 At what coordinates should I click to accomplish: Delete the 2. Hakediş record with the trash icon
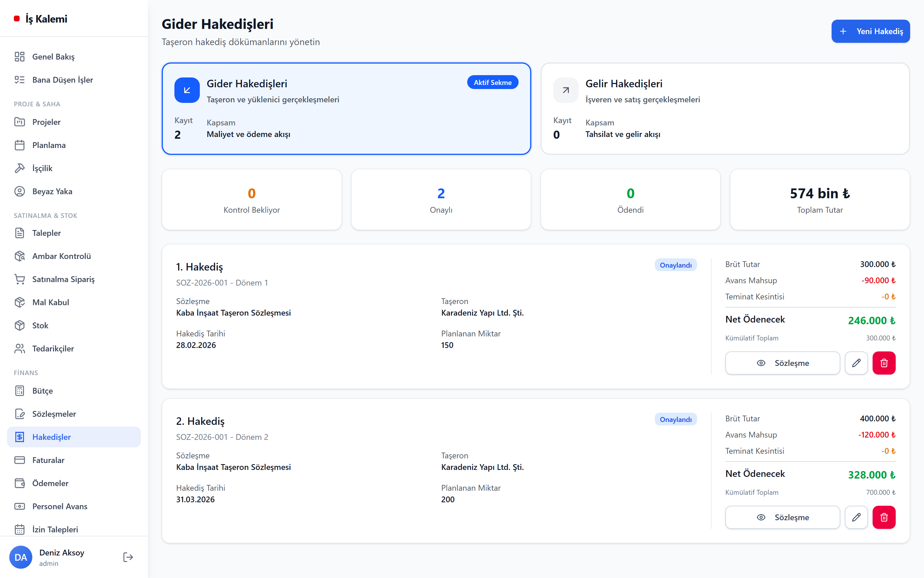(884, 517)
